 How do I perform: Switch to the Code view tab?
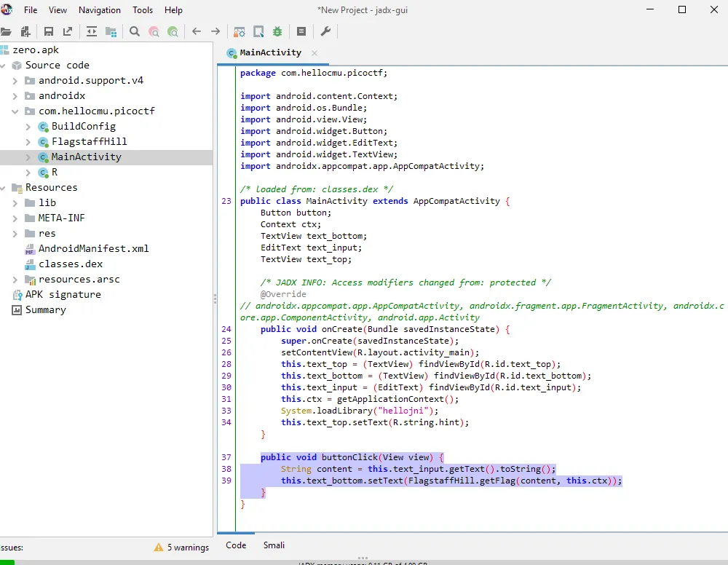[x=236, y=545]
